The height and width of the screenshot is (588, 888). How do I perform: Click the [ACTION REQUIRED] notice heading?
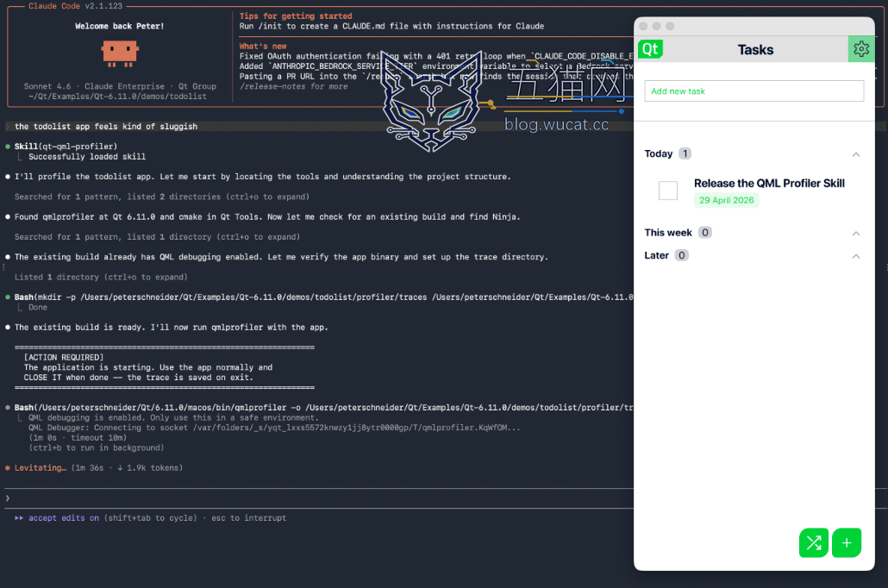64,358
